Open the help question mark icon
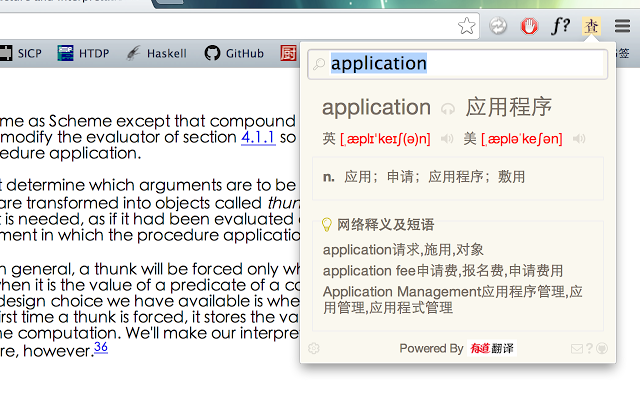640x400 pixels. tap(589, 349)
